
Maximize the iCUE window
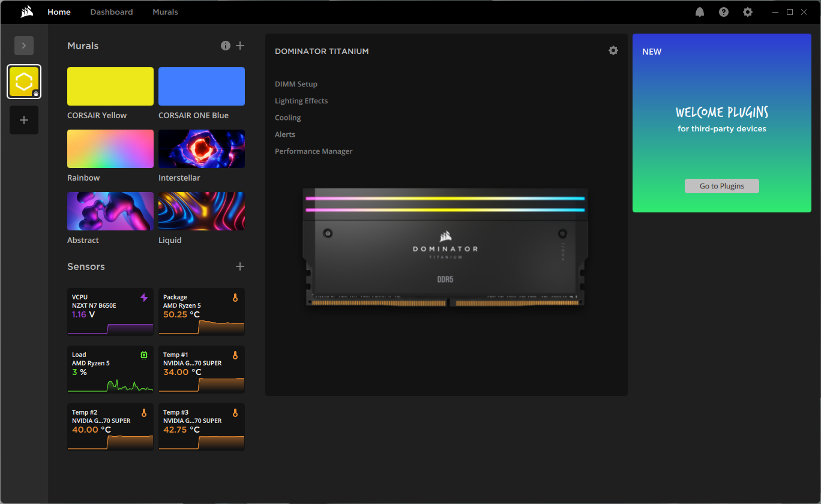(790, 12)
